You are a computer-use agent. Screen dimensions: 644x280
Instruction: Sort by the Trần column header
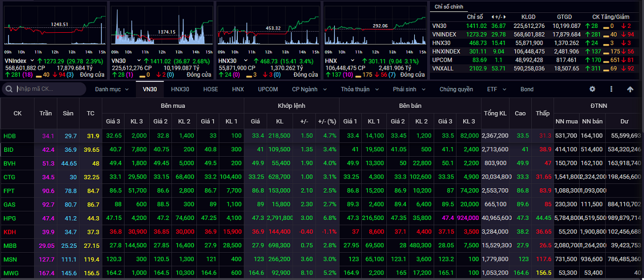46,113
